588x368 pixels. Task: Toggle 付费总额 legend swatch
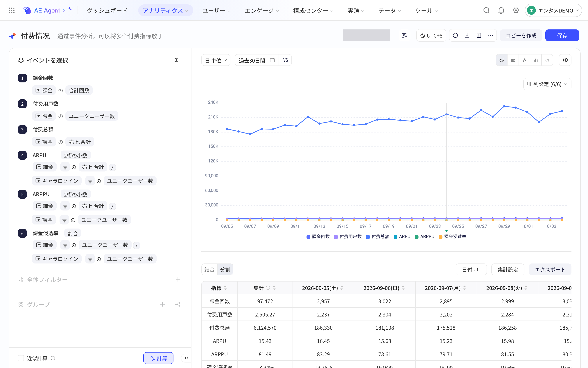click(x=368, y=237)
